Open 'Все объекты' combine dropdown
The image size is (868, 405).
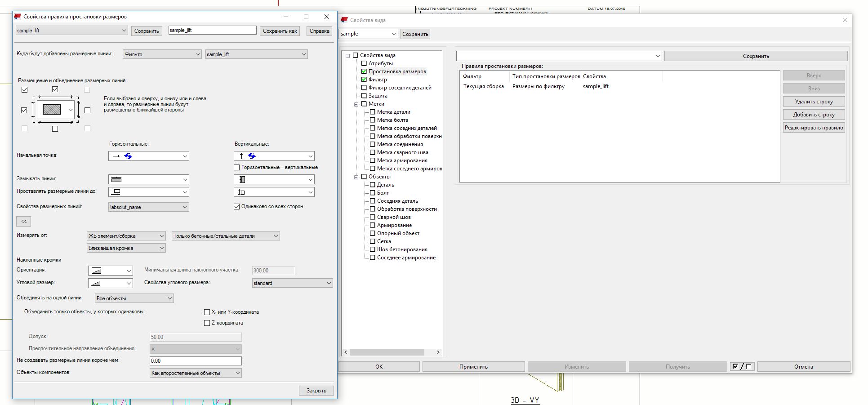[x=134, y=298]
